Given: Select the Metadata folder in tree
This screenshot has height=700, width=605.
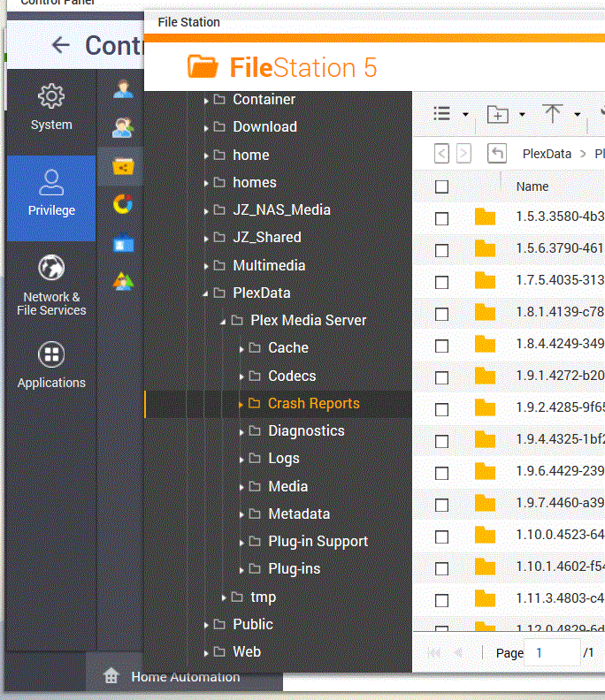Looking at the screenshot, I should [x=299, y=514].
